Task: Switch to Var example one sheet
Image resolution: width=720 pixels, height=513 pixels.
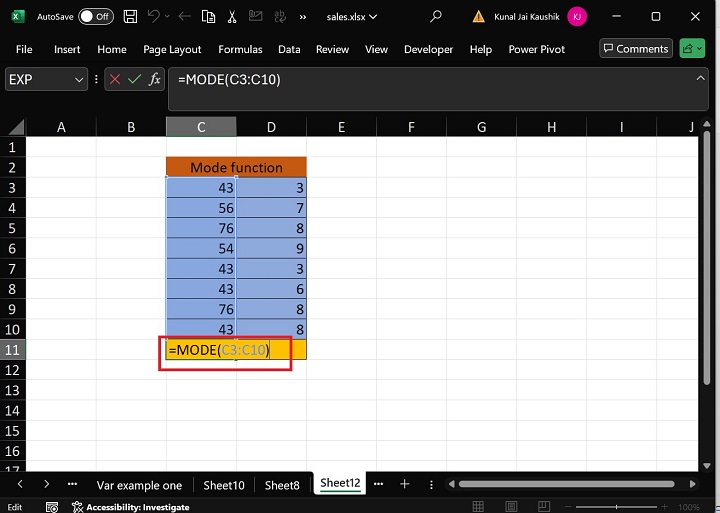Action: coord(139,485)
